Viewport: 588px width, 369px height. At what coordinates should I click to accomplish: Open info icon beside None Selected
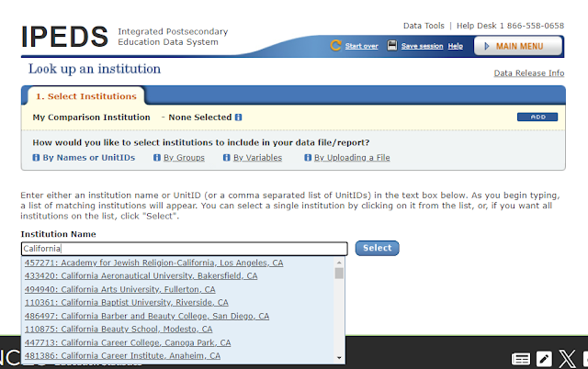(x=238, y=117)
